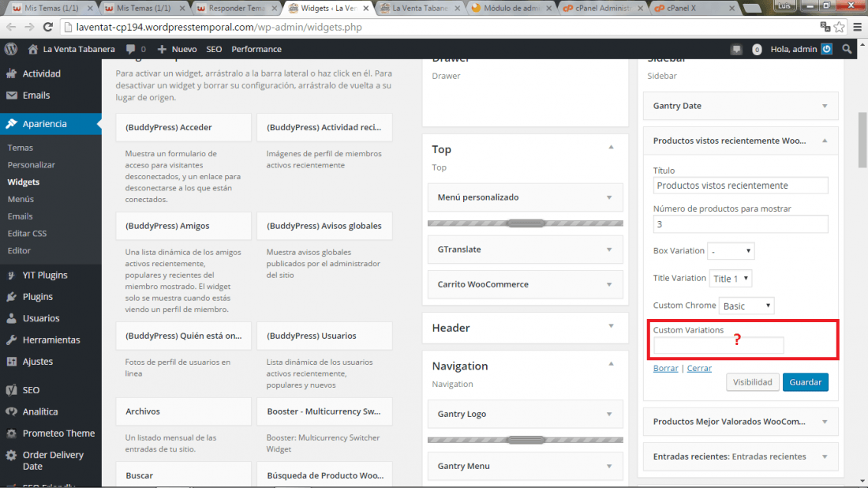Click the SEO Yoast icon in sidebar

pos(12,390)
